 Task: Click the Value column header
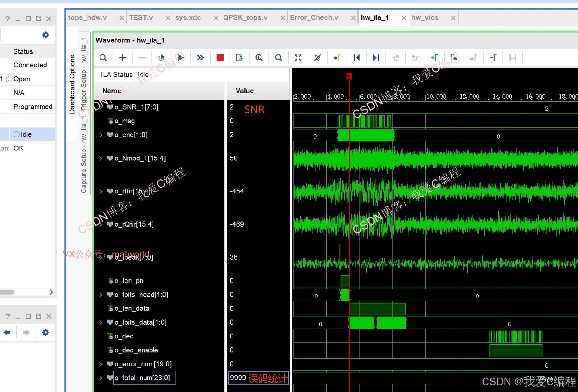point(258,91)
